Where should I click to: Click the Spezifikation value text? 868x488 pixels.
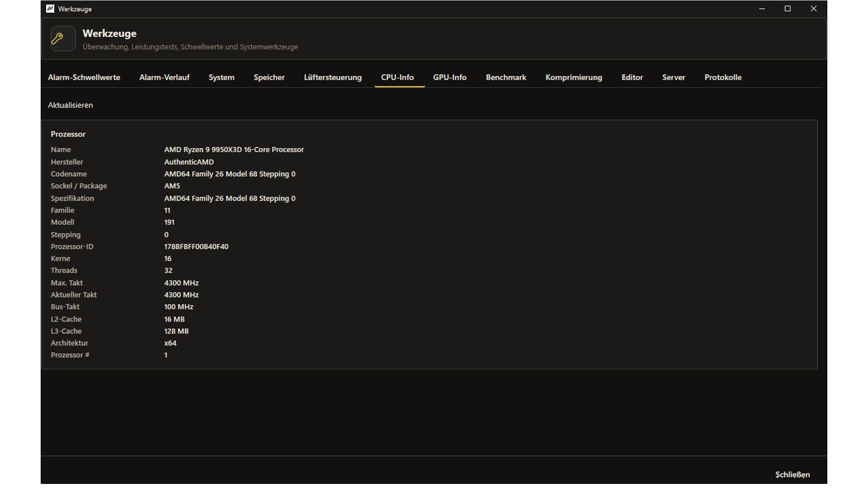(x=230, y=198)
